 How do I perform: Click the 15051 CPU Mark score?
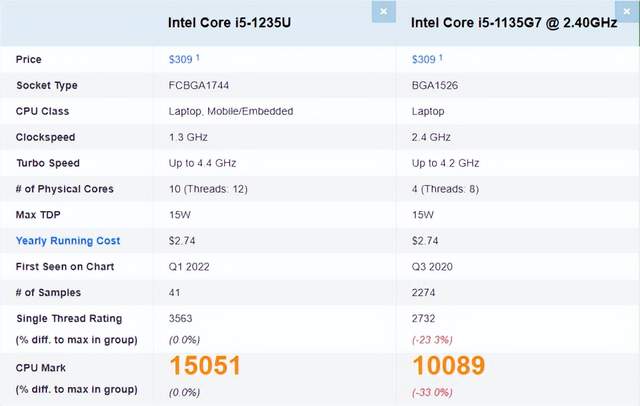click(x=205, y=365)
